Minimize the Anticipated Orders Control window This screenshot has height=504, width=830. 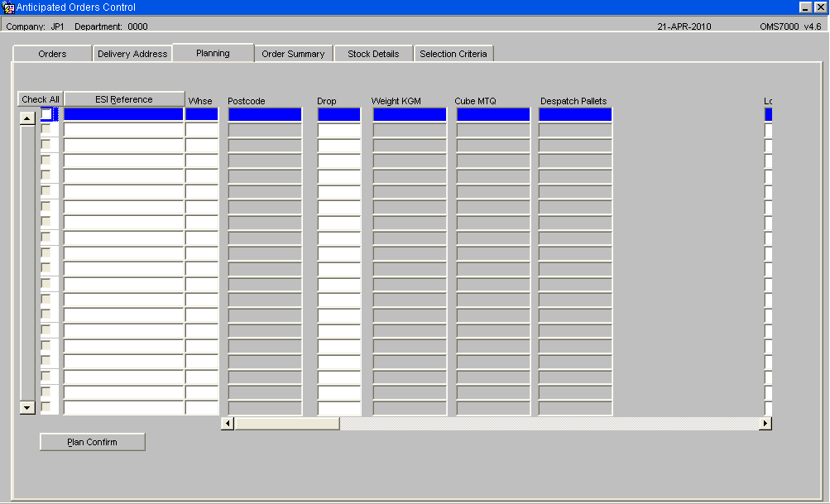pos(805,7)
